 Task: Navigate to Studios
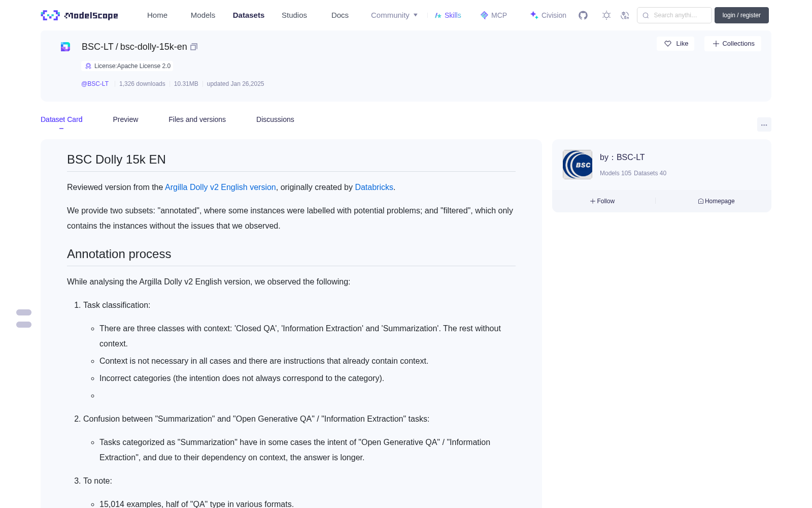point(294,15)
